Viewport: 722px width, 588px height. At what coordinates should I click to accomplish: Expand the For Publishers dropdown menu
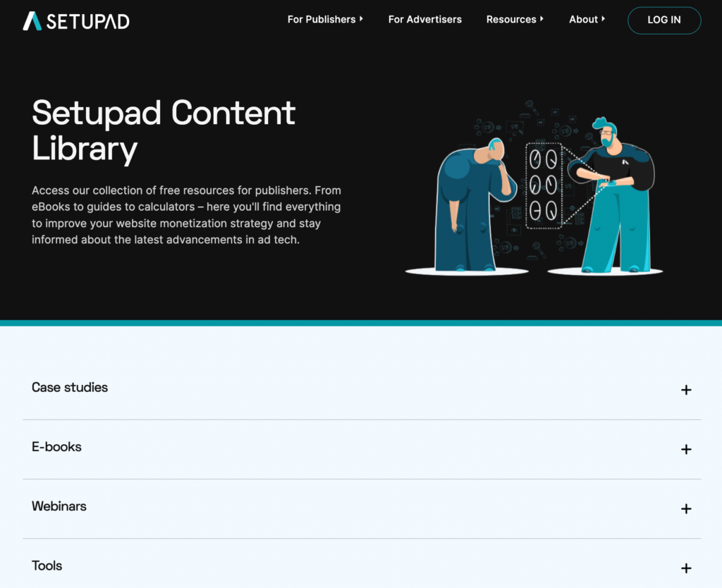(x=325, y=20)
